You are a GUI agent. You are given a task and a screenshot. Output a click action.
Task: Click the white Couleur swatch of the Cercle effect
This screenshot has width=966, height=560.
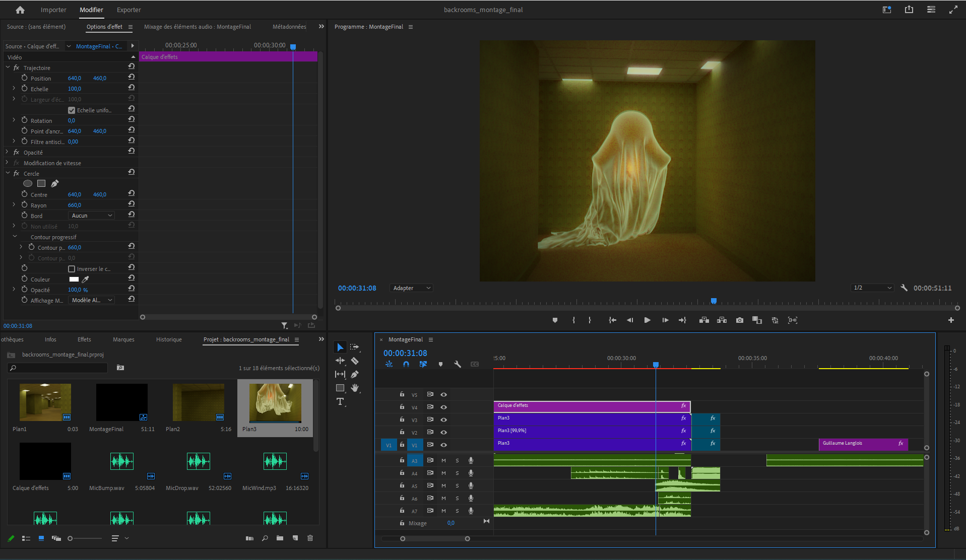75,279
